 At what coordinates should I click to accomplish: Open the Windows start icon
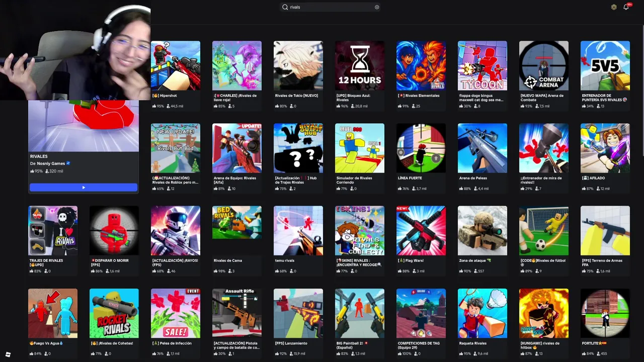(x=8, y=354)
